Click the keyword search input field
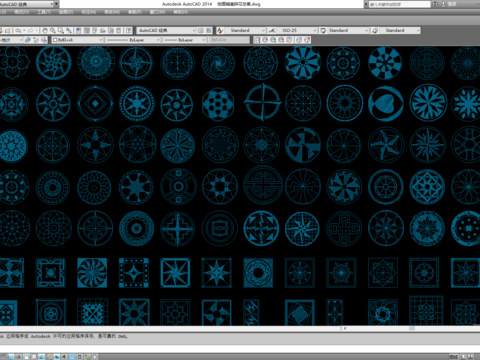 pyautogui.click(x=399, y=4)
